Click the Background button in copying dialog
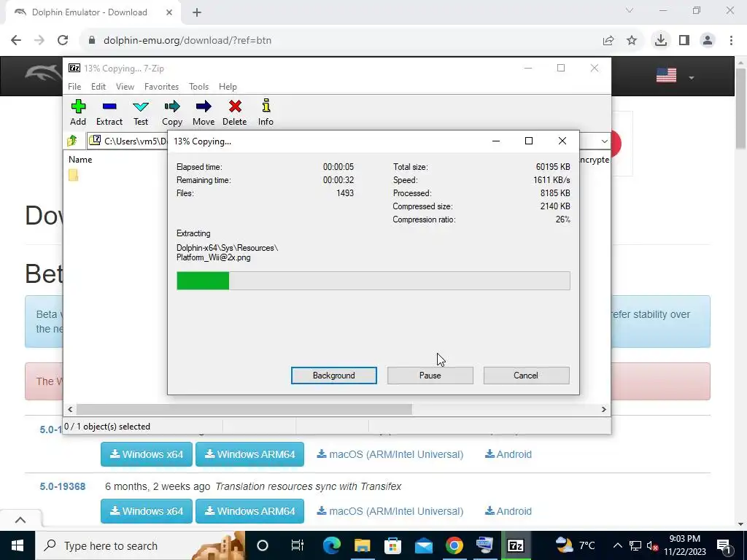Viewport: 747px width, 560px height. click(334, 376)
